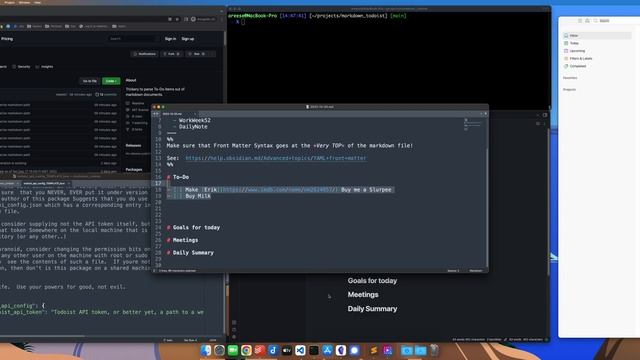Viewport: 640px width, 360px height.
Task: Click the todoist_api_token config line
Action: point(102,312)
